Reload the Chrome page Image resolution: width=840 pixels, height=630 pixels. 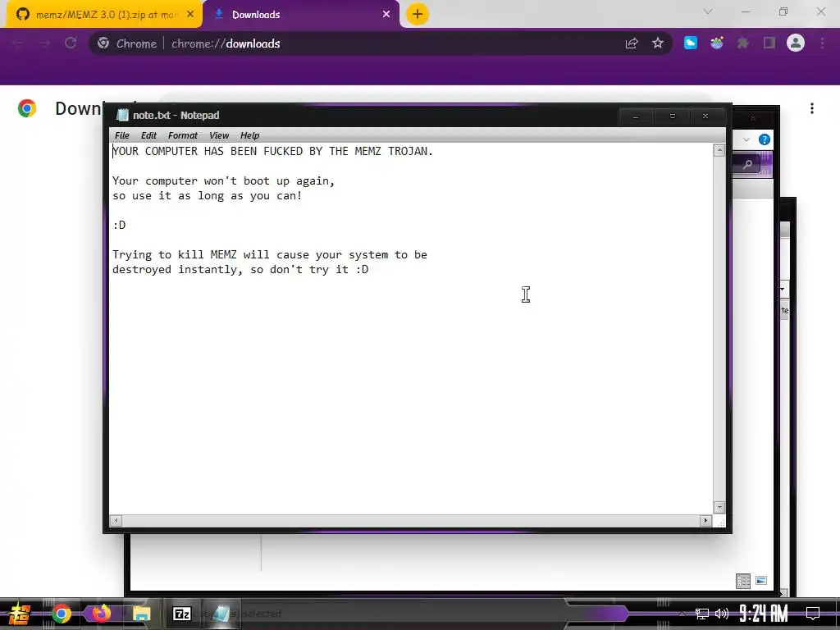pos(71,43)
